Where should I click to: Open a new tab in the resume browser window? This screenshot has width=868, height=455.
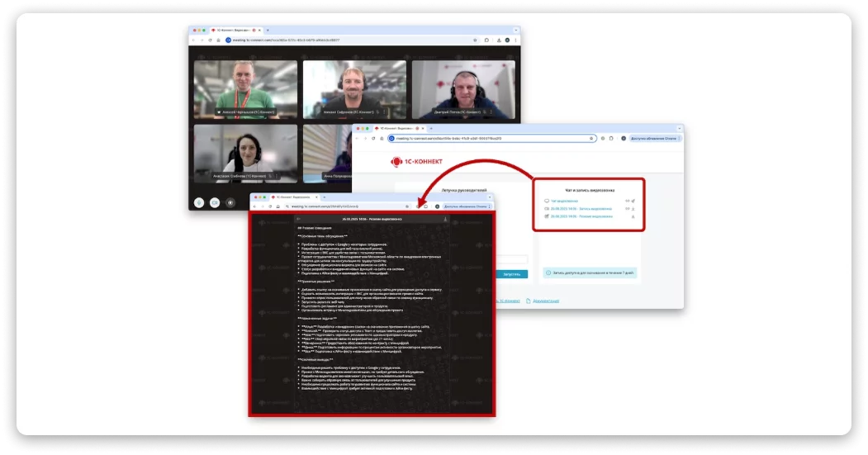pyautogui.click(x=325, y=197)
